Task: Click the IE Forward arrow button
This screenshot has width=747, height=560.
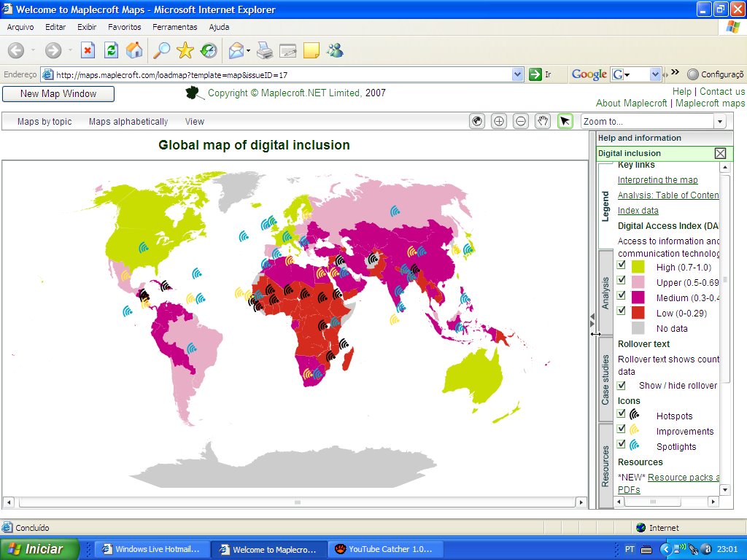Action: (53, 50)
